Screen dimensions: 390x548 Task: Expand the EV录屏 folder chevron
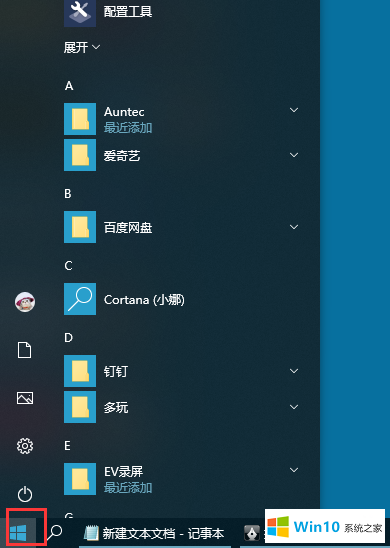pos(294,470)
